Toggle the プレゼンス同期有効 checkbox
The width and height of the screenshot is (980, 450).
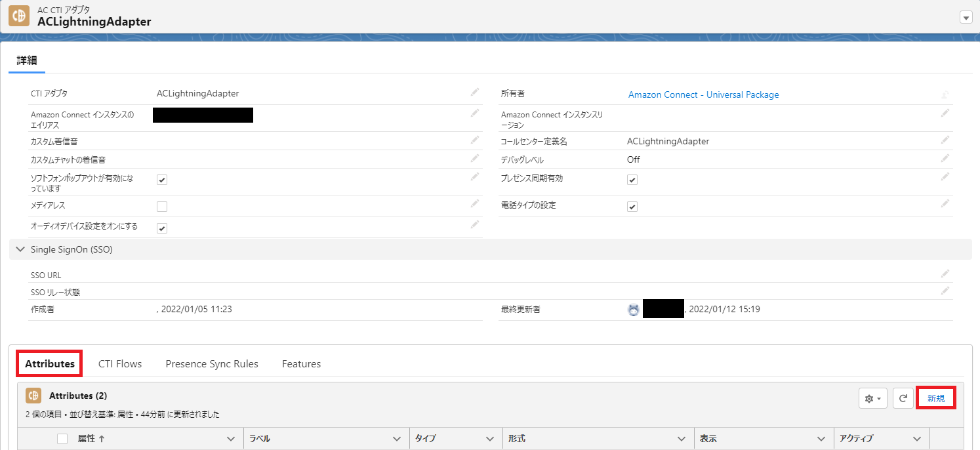(x=632, y=180)
